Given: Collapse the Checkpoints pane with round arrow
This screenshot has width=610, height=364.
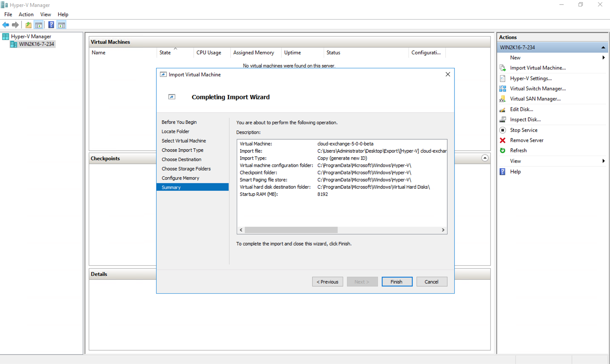Looking at the screenshot, I should coord(485,158).
